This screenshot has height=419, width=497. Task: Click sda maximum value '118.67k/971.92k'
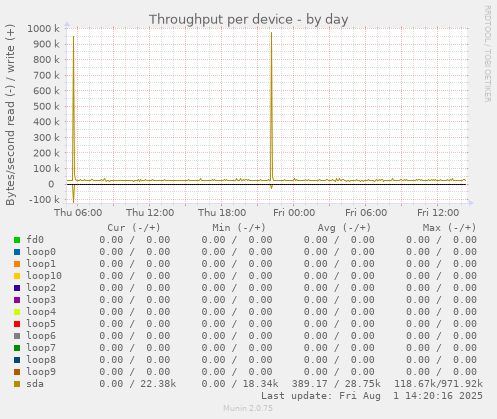pyautogui.click(x=438, y=384)
